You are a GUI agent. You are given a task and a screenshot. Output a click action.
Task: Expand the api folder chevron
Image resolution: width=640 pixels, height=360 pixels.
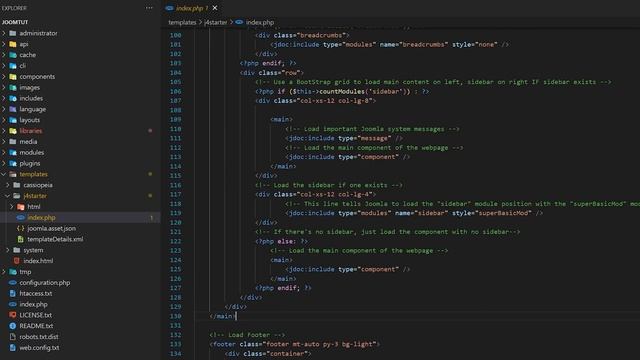pos(4,44)
